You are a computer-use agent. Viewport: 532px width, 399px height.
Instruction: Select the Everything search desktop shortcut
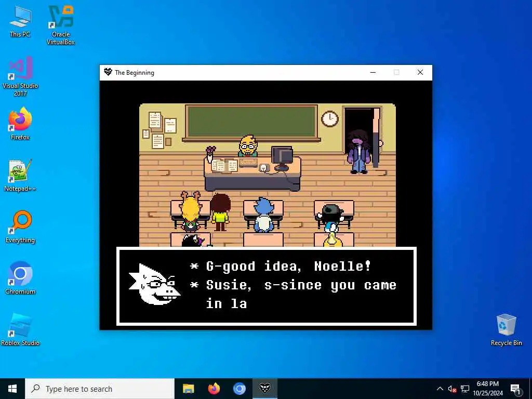[x=20, y=227]
